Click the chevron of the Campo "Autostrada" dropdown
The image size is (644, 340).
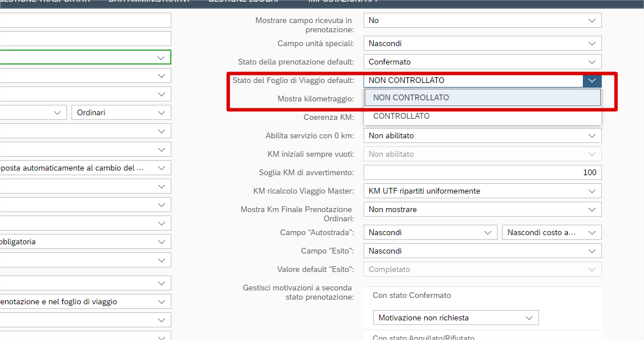(488, 232)
